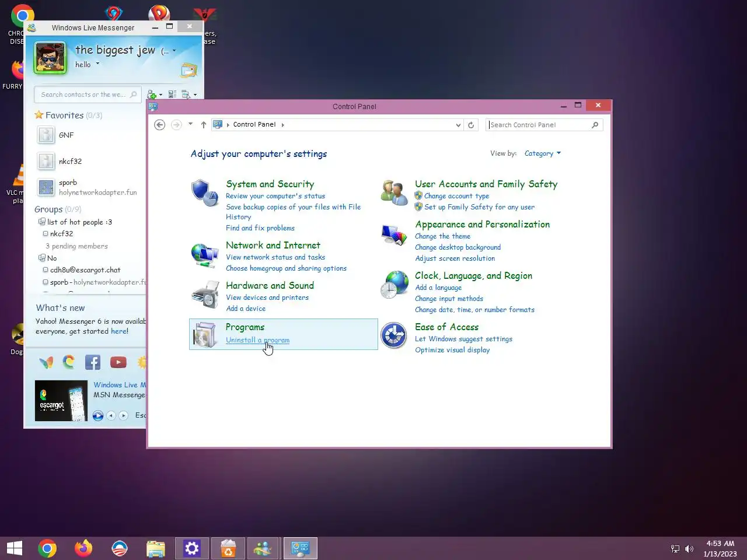Open the Uninstall a program link
The width and height of the screenshot is (747, 560).
pos(257,340)
